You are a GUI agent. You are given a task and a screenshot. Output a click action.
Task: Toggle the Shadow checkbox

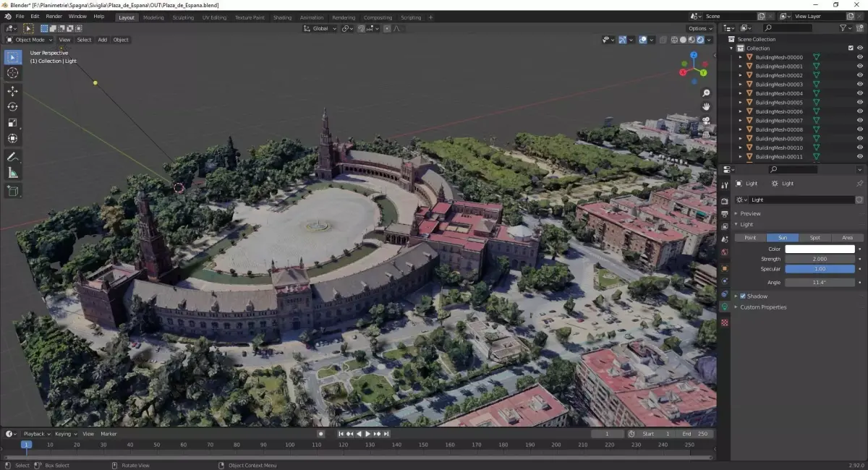coord(743,296)
